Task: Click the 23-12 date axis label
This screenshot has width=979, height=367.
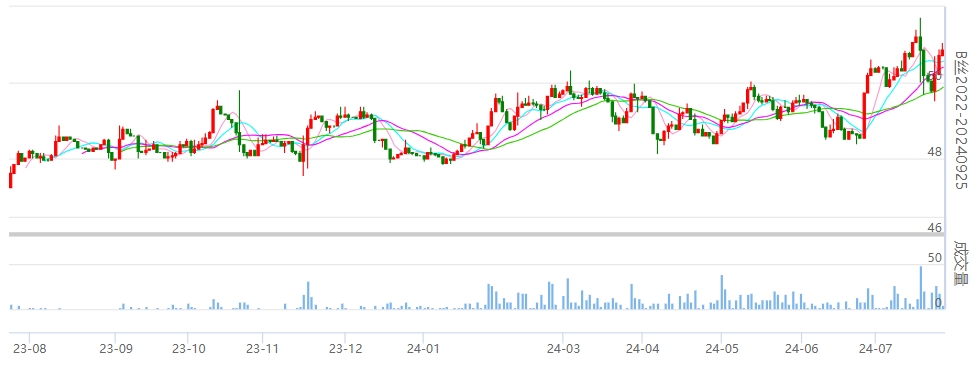Action: [345, 348]
